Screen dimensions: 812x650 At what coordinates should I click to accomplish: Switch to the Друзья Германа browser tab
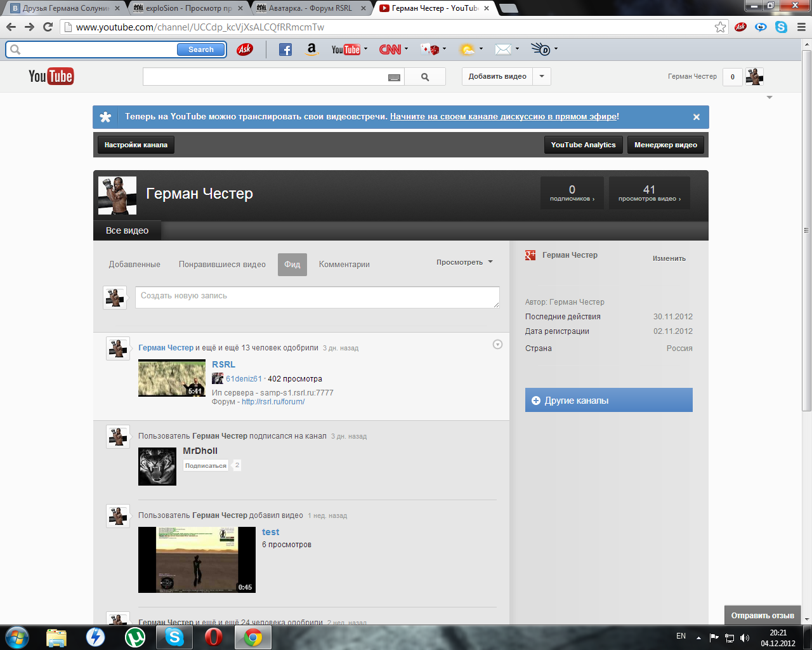pyautogui.click(x=65, y=8)
